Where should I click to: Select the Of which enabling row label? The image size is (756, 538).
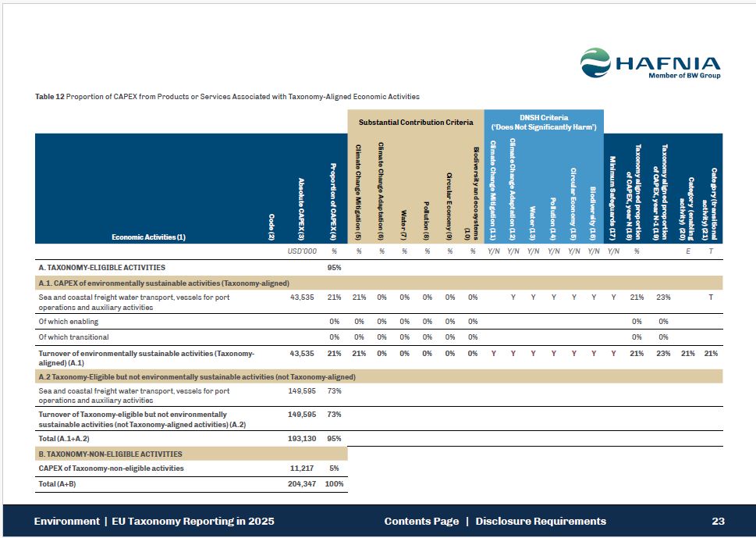click(69, 322)
